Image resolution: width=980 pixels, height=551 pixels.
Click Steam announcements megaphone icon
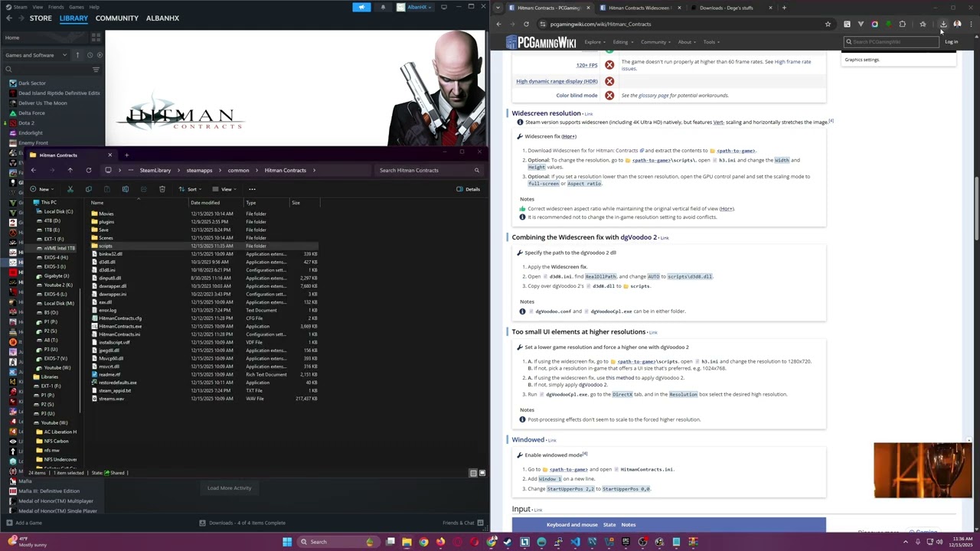click(361, 7)
